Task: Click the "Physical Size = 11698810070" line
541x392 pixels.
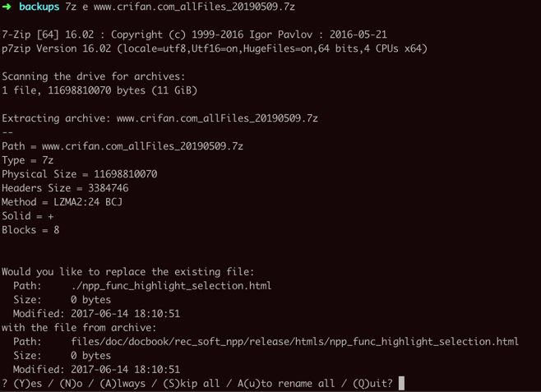Action: pyautogui.click(x=80, y=174)
